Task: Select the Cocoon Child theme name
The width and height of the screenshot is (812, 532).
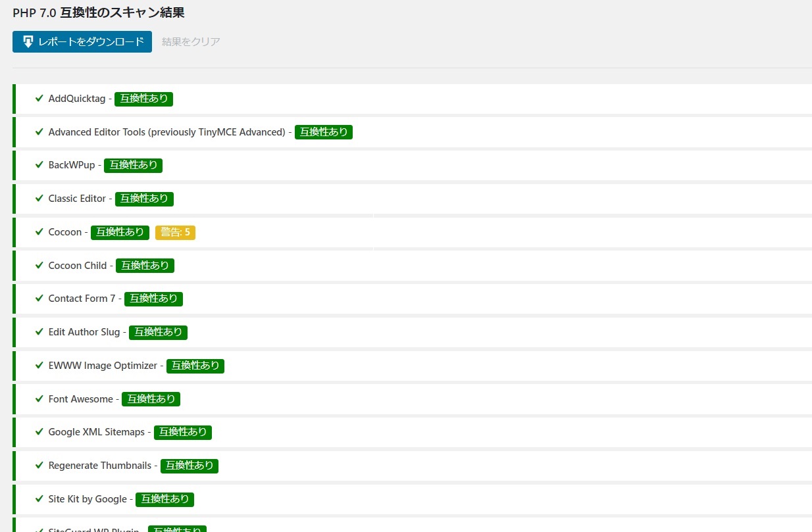Action: (x=78, y=266)
